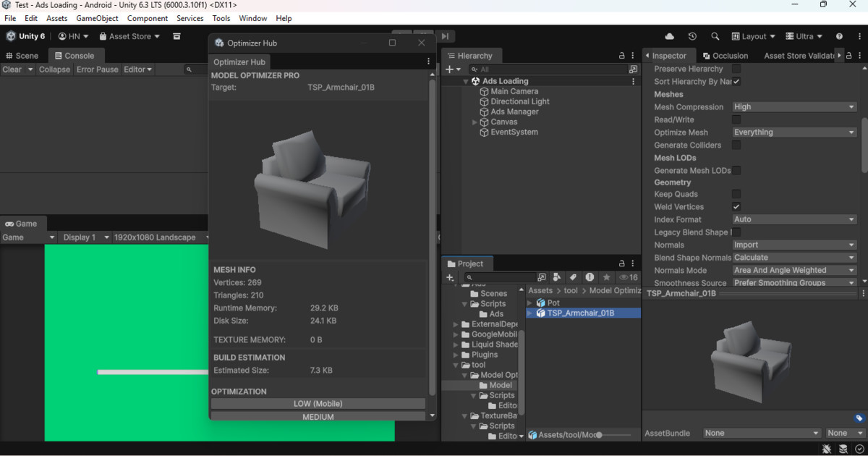Open the Asset Store dropdown button
The height and width of the screenshot is (456, 868).
131,36
